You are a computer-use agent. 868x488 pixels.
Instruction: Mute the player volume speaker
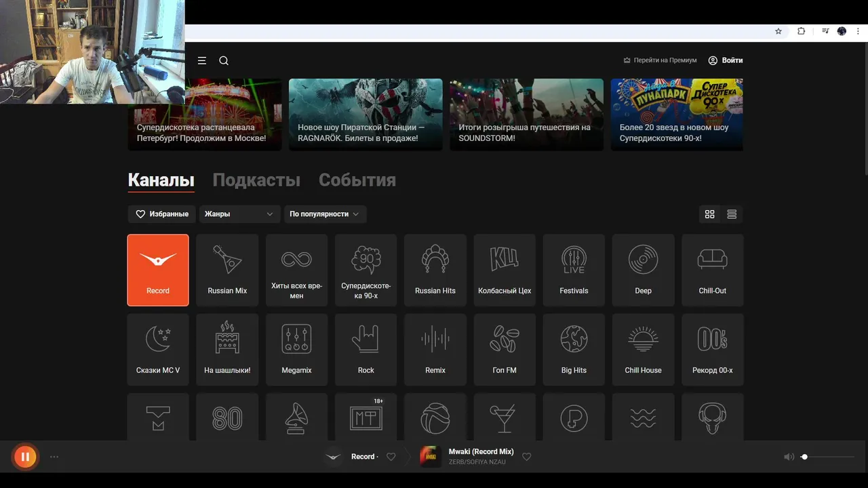[789, 457]
